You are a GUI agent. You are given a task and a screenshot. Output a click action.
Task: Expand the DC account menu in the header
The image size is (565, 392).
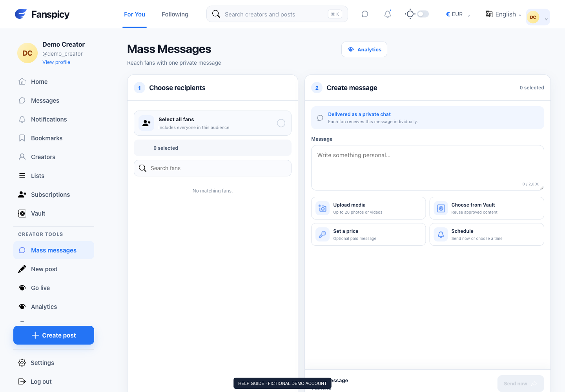538,17
